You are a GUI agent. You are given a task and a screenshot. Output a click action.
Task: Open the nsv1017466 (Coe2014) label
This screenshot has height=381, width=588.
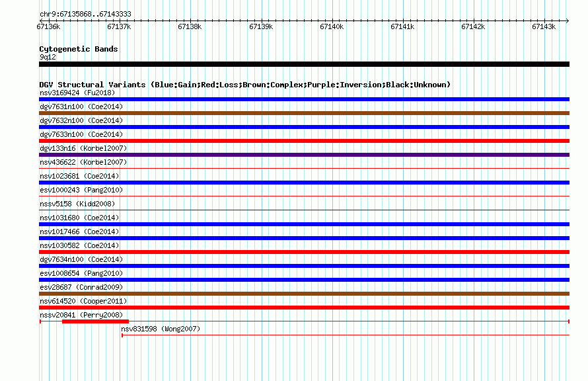79,232
